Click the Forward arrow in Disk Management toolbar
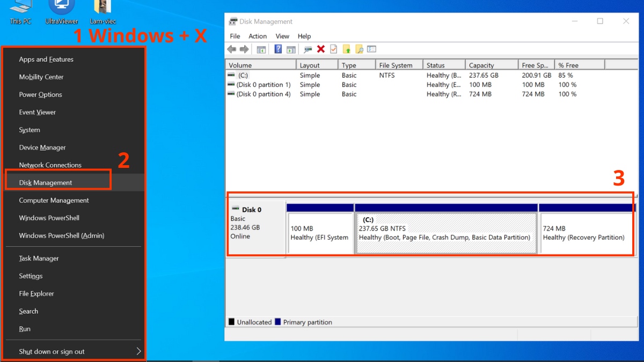Viewport: 644px width, 362px height. pos(244,49)
